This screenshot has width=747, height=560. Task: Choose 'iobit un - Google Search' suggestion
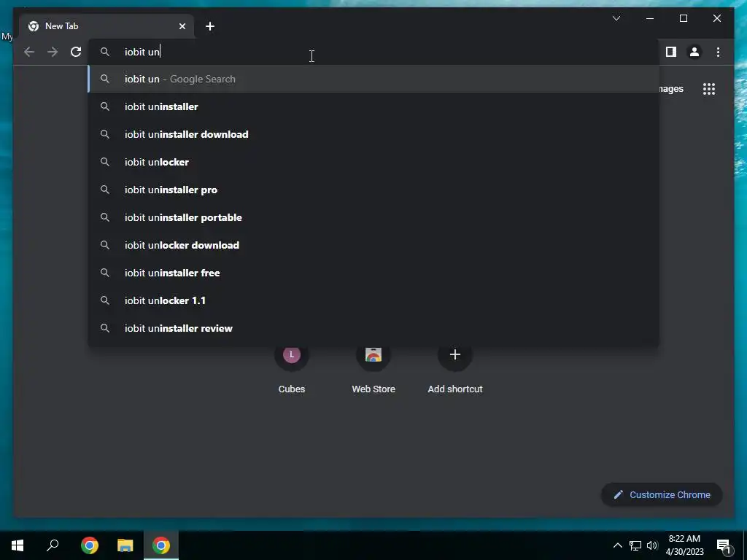point(374,79)
